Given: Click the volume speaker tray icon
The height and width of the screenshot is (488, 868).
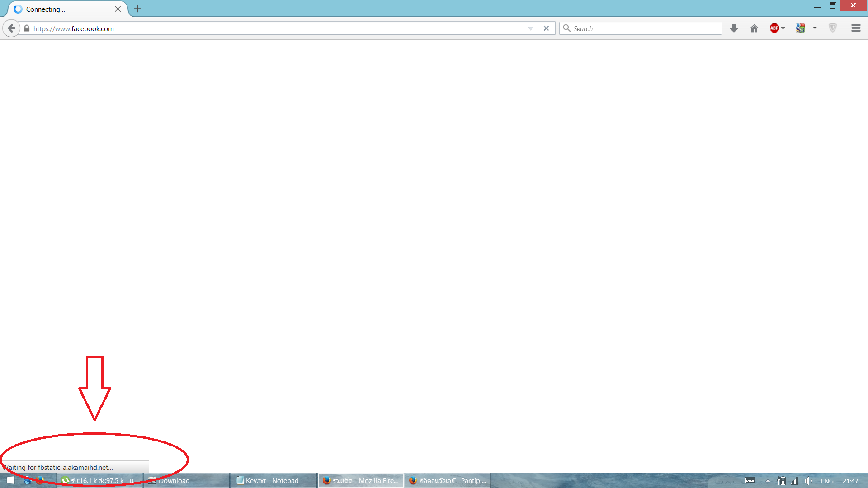Looking at the screenshot, I should (808, 481).
